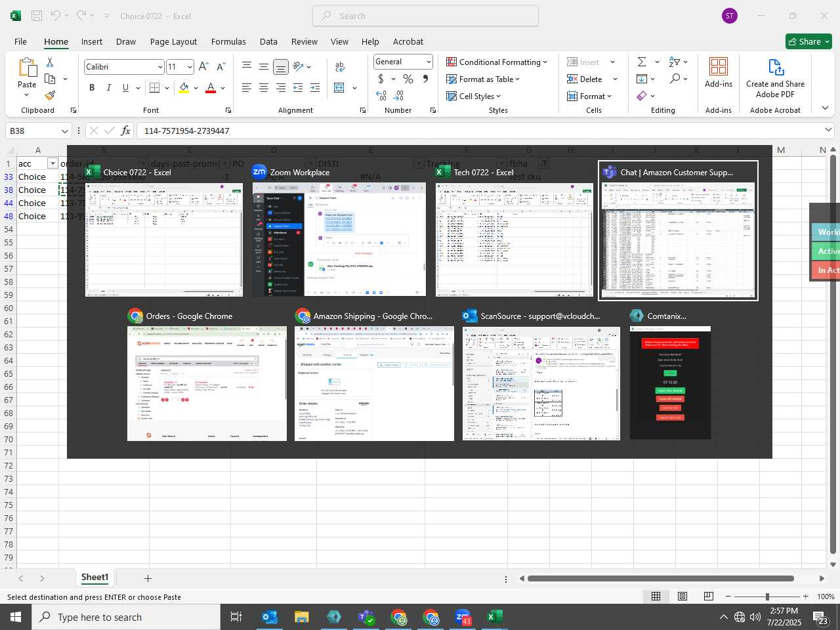840x630 pixels.
Task: Switch to the Data ribbon tab
Action: tap(268, 41)
